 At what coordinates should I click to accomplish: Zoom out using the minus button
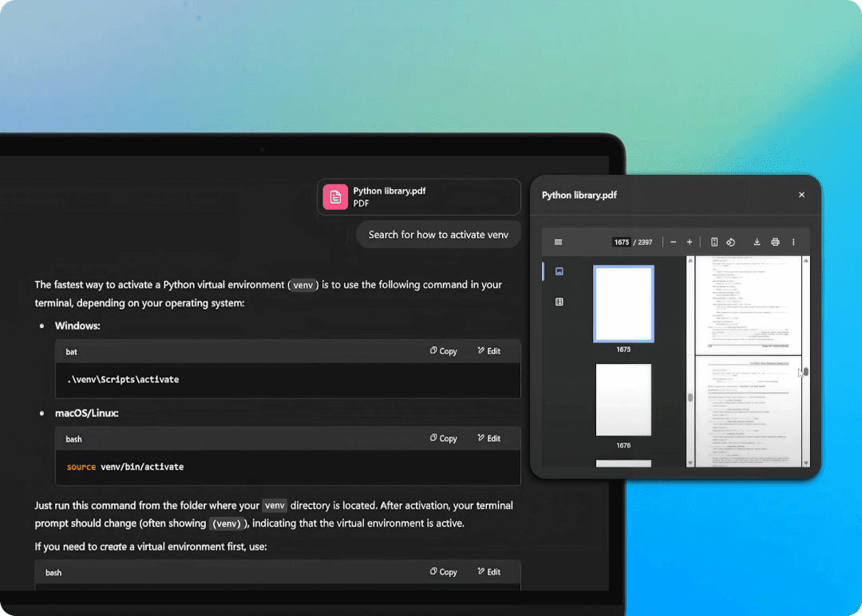coord(674,243)
